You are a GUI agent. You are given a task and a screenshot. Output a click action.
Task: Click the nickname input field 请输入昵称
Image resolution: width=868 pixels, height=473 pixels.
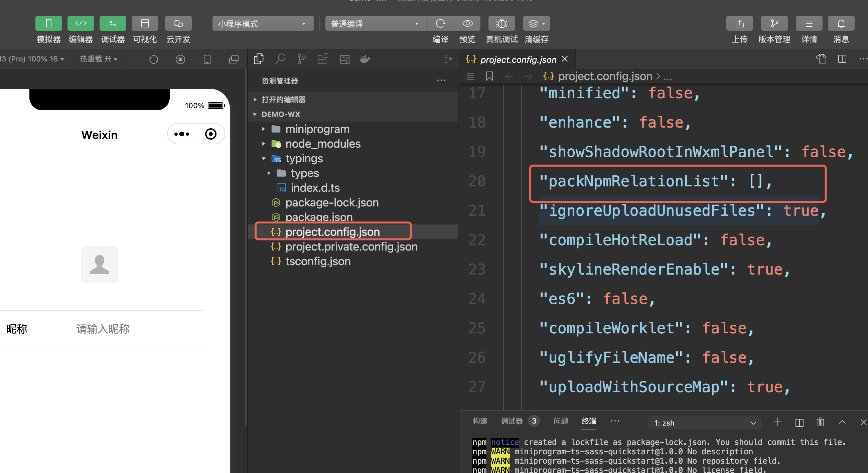pyautogui.click(x=103, y=329)
